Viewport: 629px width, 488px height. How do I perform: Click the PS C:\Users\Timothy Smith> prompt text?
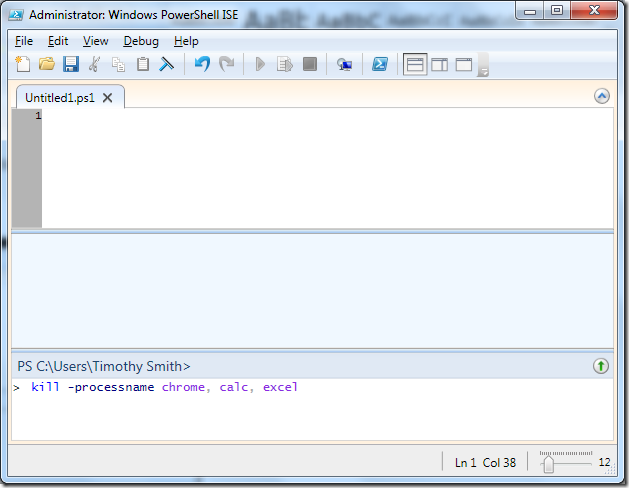pyautogui.click(x=104, y=366)
